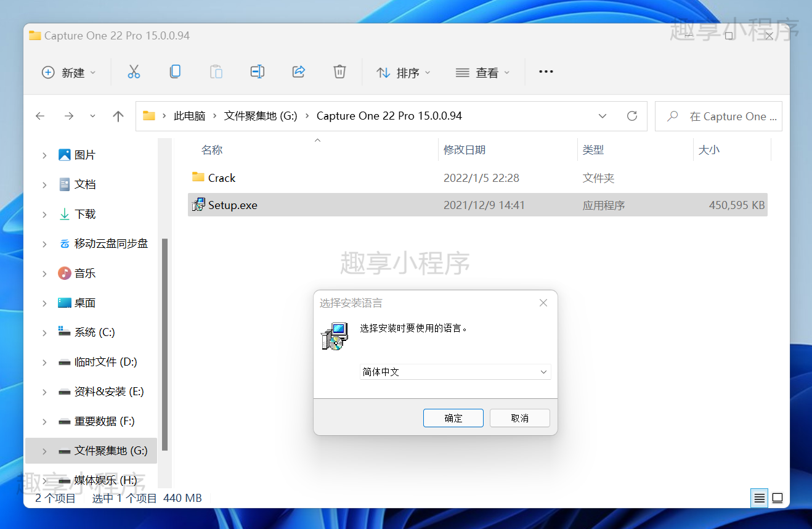Click the Share icon in toolbar

pos(299,72)
